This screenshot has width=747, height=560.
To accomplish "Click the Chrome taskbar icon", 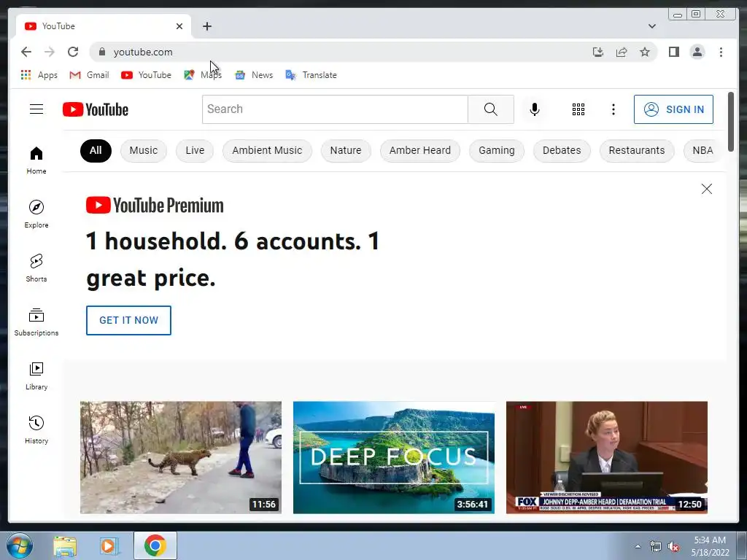I will 155,545.
